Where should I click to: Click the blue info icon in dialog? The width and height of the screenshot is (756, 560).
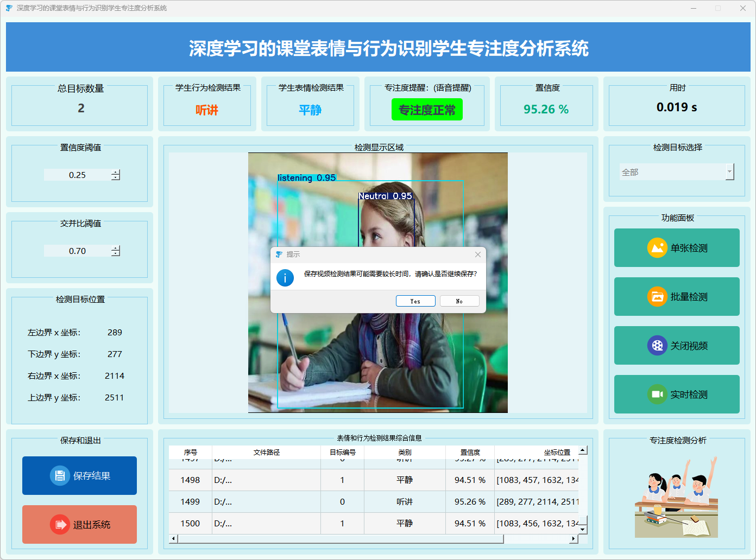285,278
